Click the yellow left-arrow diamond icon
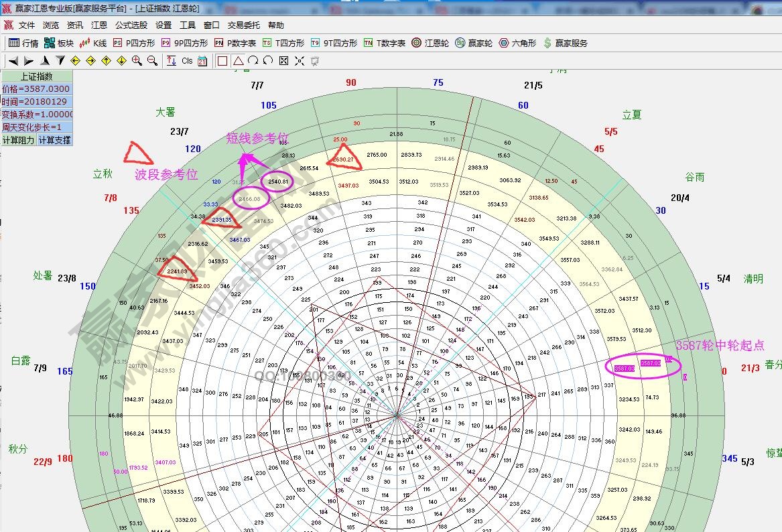Viewport: 782px width, 532px height. pyautogui.click(x=75, y=61)
